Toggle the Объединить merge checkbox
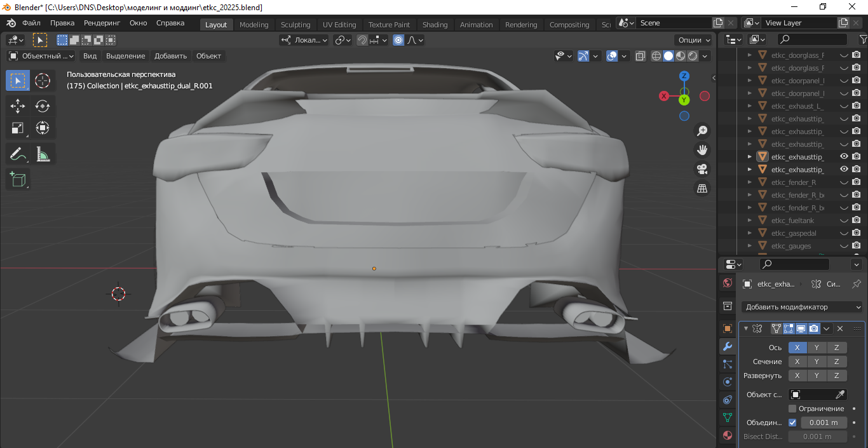This screenshot has width=868, height=448. [x=792, y=423]
